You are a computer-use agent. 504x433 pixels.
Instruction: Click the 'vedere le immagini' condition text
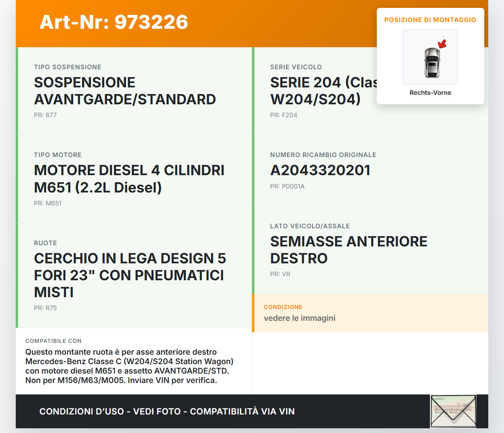click(x=300, y=318)
